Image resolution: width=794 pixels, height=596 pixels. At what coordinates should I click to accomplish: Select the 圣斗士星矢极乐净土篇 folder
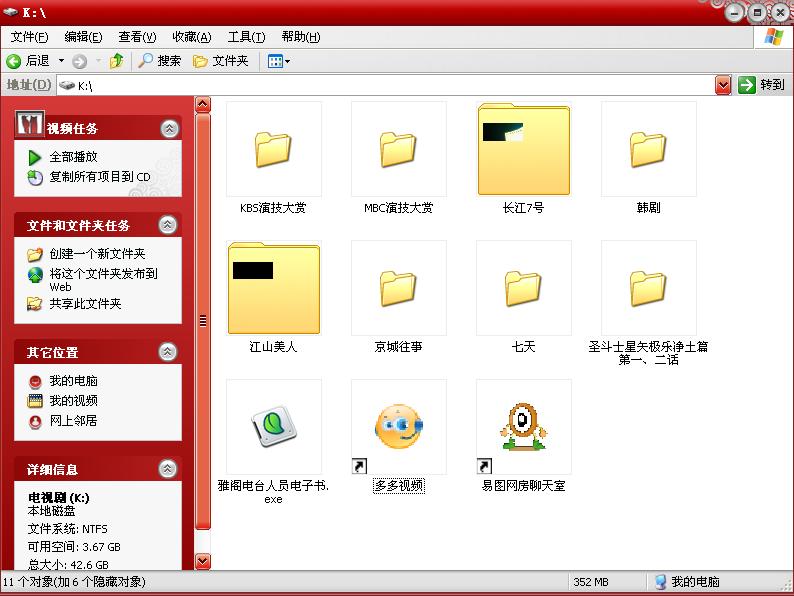[649, 288]
